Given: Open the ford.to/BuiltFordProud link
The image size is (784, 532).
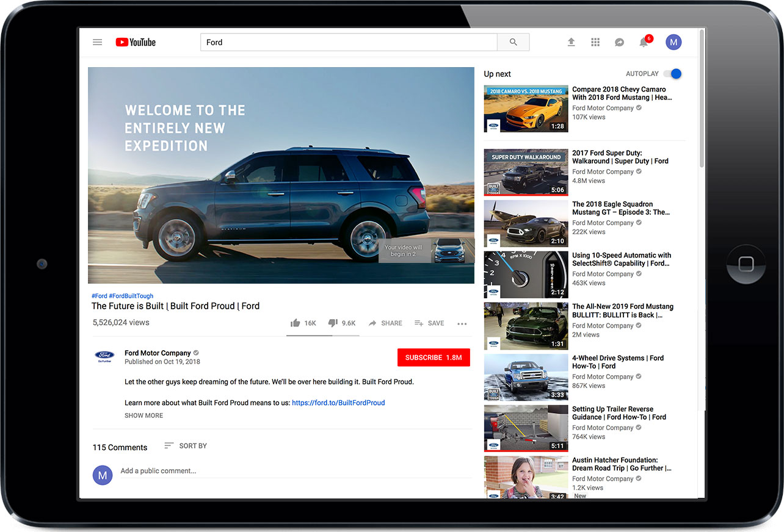Looking at the screenshot, I should (x=338, y=403).
